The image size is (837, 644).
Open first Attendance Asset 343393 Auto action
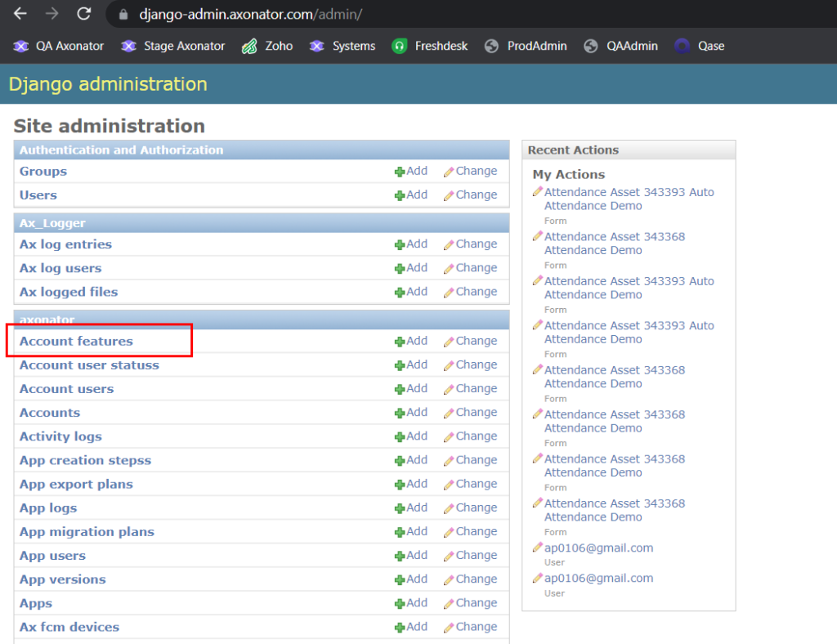tap(629, 199)
